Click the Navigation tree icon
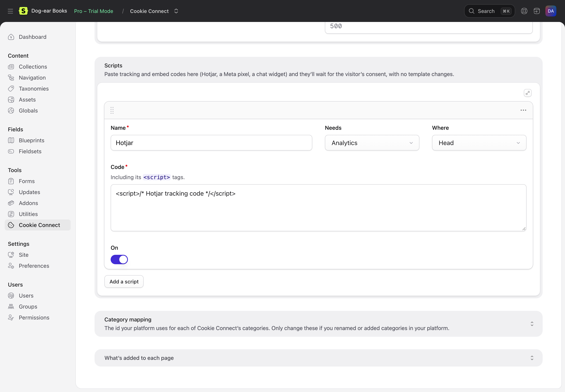The height and width of the screenshot is (392, 565). [11, 78]
